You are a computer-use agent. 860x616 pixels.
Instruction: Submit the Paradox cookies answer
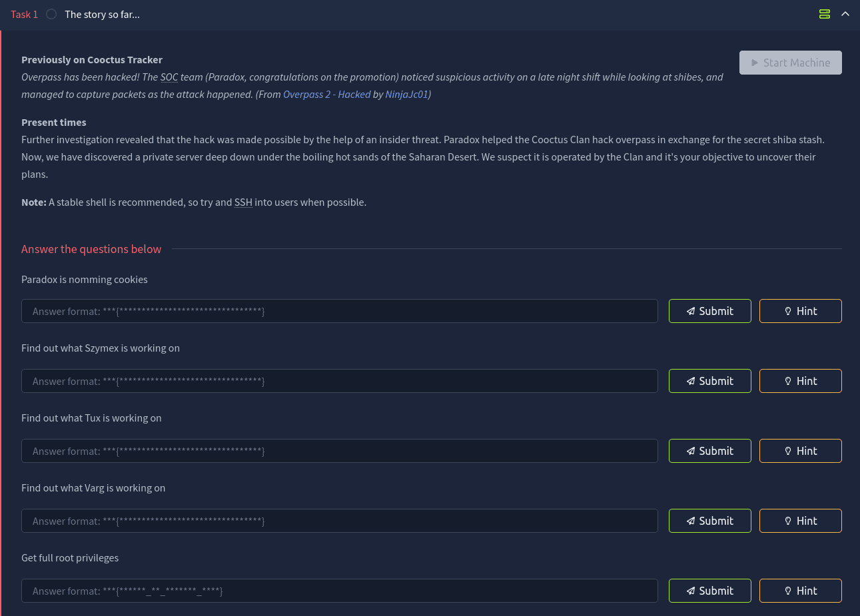[709, 311]
